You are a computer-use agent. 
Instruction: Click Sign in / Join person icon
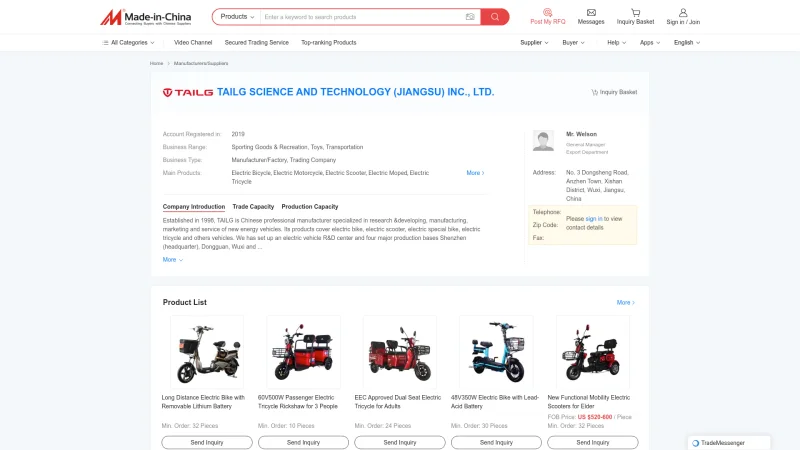coord(683,12)
